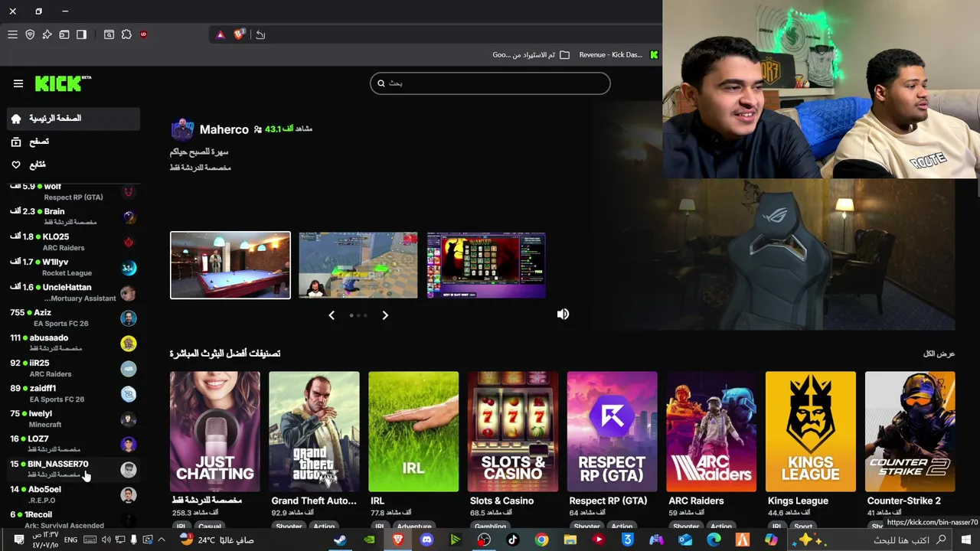Viewport: 980px width, 551px height.
Task: Open Microsoft Edge from the taskbar
Action: (x=714, y=540)
